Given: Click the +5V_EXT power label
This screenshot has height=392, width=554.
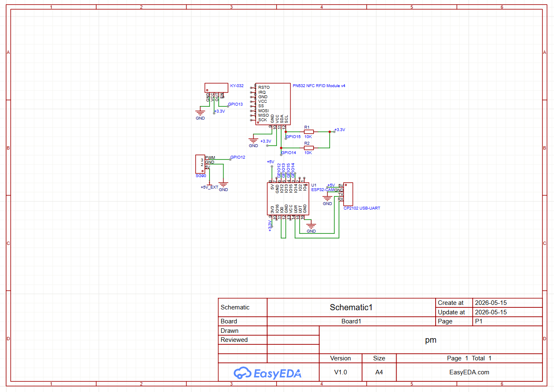Looking at the screenshot, I should point(209,187).
